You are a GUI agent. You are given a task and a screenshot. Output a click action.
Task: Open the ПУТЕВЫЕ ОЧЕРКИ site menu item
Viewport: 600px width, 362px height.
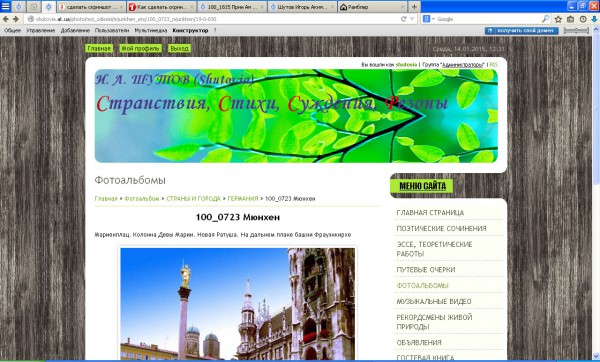pyautogui.click(x=426, y=270)
